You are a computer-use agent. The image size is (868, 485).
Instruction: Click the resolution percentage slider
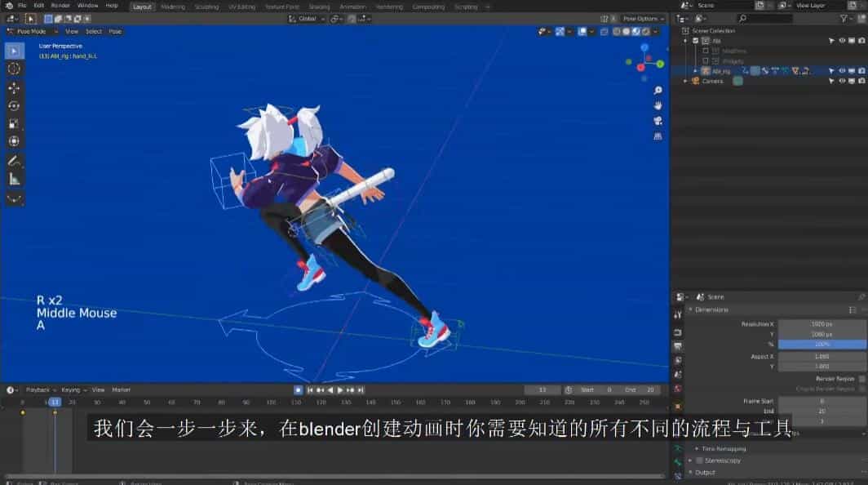[821, 345]
